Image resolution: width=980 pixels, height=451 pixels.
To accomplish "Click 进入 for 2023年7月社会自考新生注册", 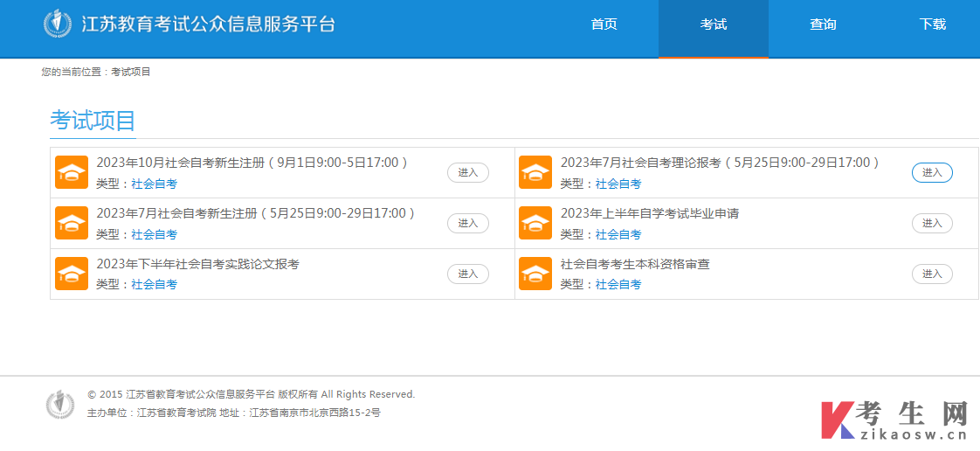I will click(x=468, y=223).
